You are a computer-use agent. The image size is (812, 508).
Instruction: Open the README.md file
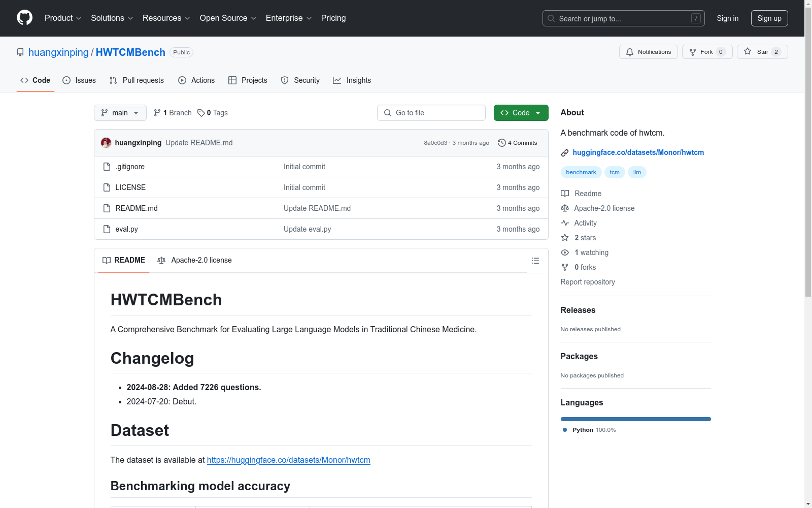point(137,208)
